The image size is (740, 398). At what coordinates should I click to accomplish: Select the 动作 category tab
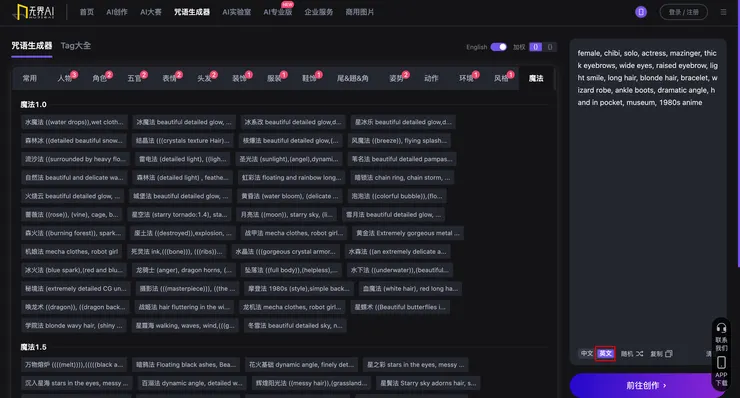click(x=431, y=78)
